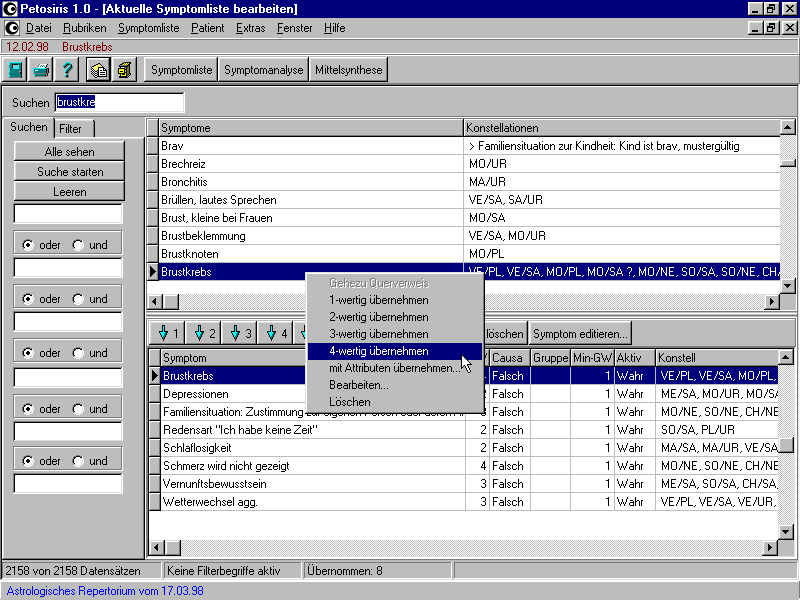800x600 pixels.
Task: Choose '1-wertig übernehmen' from the context menu
Action: pyautogui.click(x=395, y=300)
